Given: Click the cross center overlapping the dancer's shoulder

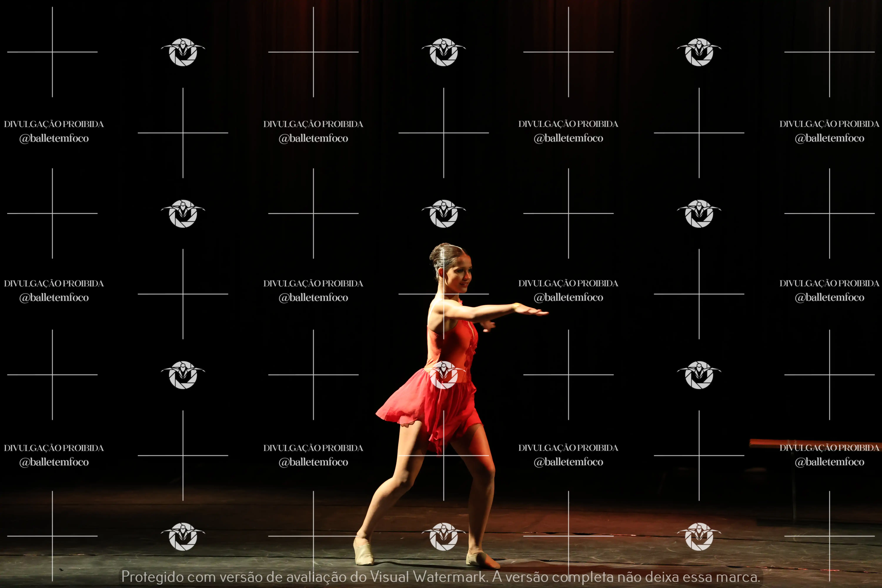Looking at the screenshot, I should [444, 294].
